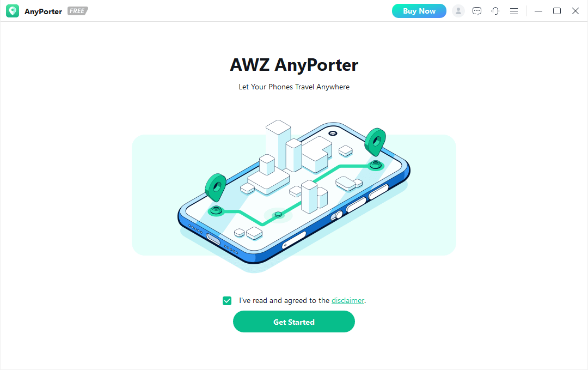Open the user account avatar icon
The height and width of the screenshot is (370, 588).
coord(458,11)
